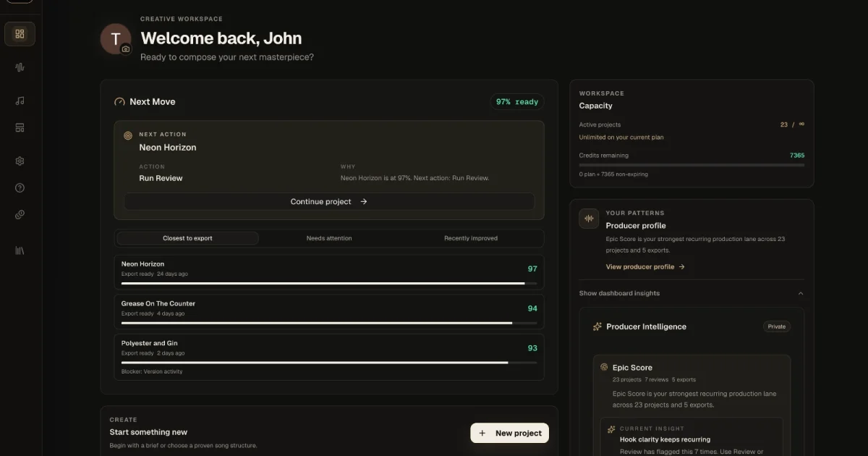Click the Unlimited on your current plan text
The height and width of the screenshot is (456, 868).
click(x=621, y=137)
